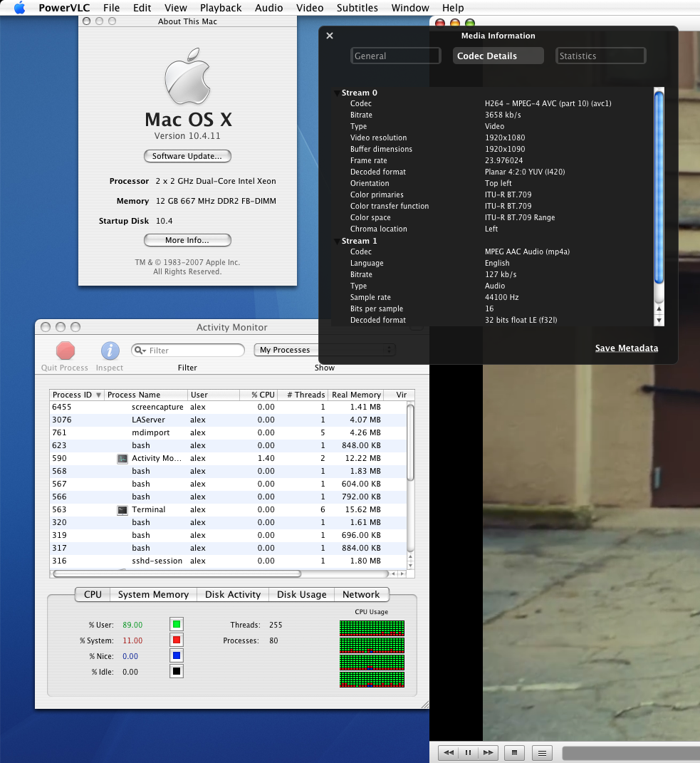Switch to the Network tab
This screenshot has height=763, width=700.
click(361, 595)
